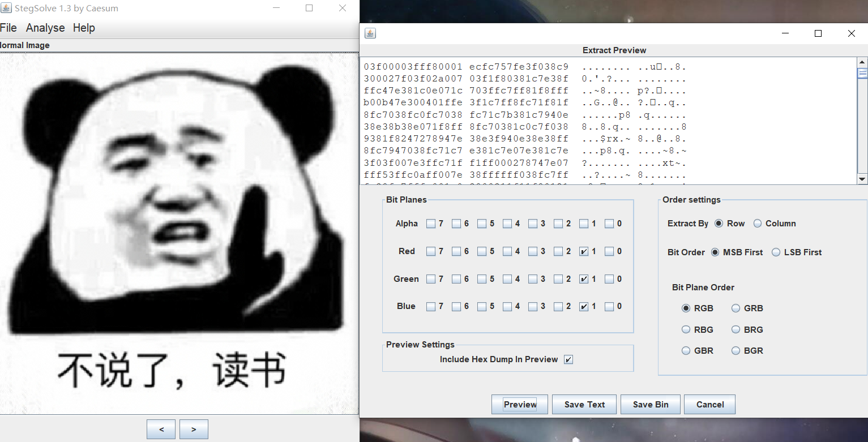Show previous image plane with left arrow button
The width and height of the screenshot is (868, 442).
(x=161, y=429)
